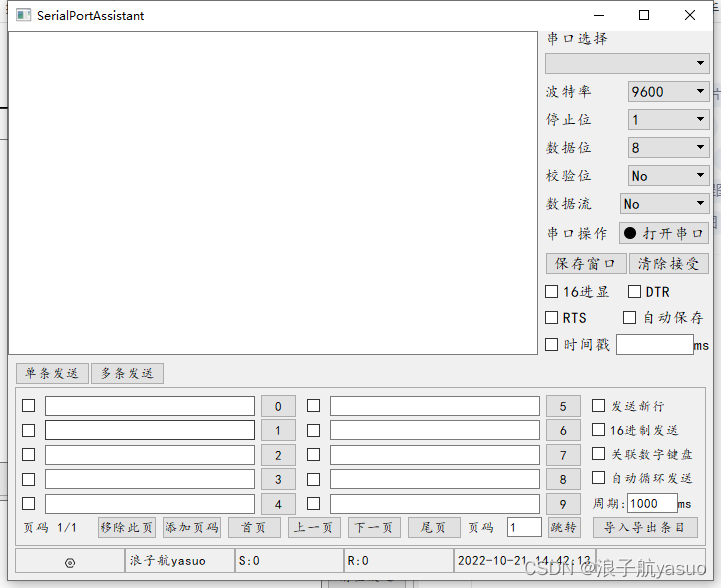The height and width of the screenshot is (588, 721).
Task: Click the 页码 page number input field
Action: pyautogui.click(x=524, y=527)
